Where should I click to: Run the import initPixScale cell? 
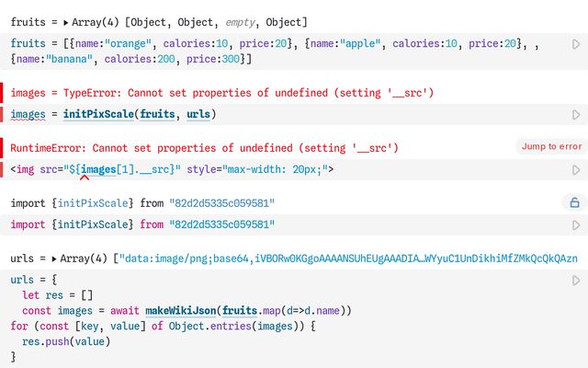click(x=576, y=225)
